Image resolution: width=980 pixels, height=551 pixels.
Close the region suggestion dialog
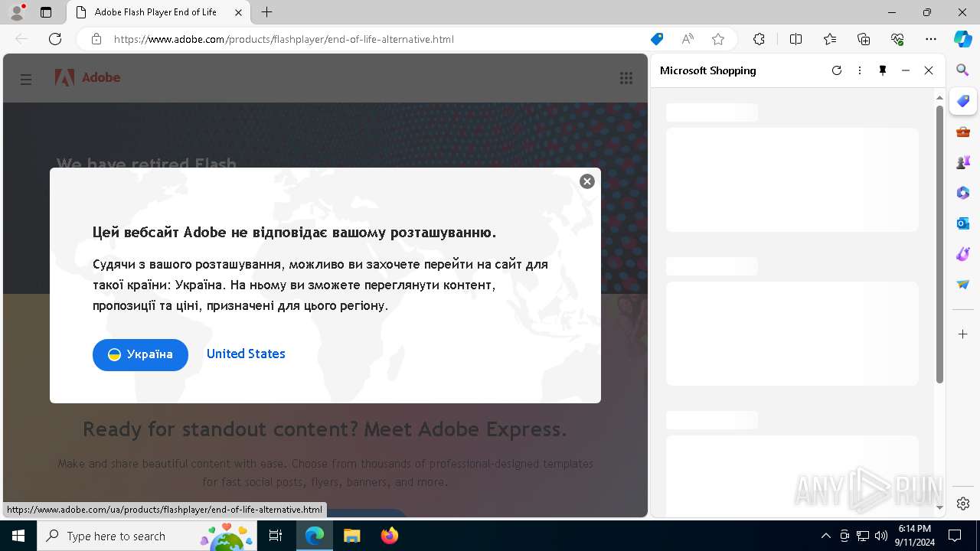coord(587,181)
